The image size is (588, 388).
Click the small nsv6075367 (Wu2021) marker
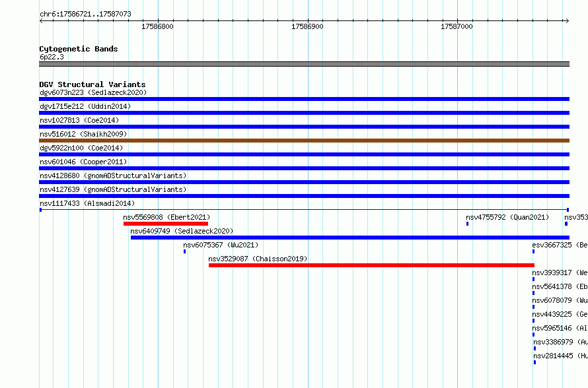coord(184,251)
